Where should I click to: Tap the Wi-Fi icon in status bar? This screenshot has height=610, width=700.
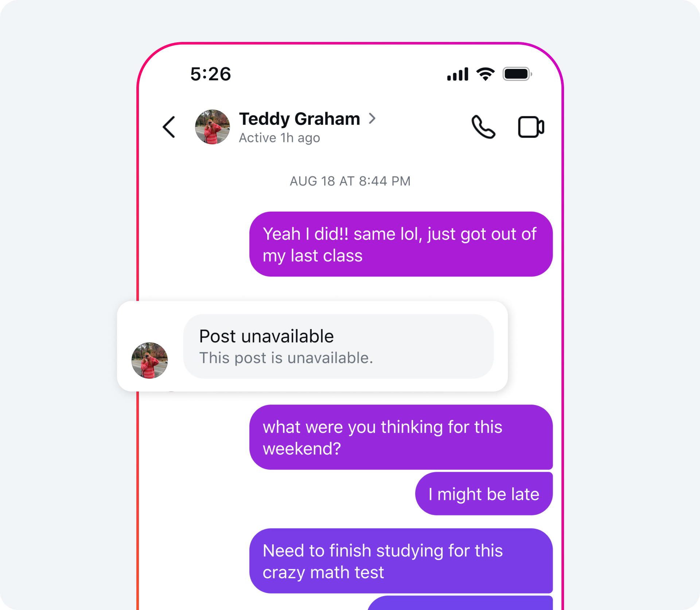tap(485, 74)
